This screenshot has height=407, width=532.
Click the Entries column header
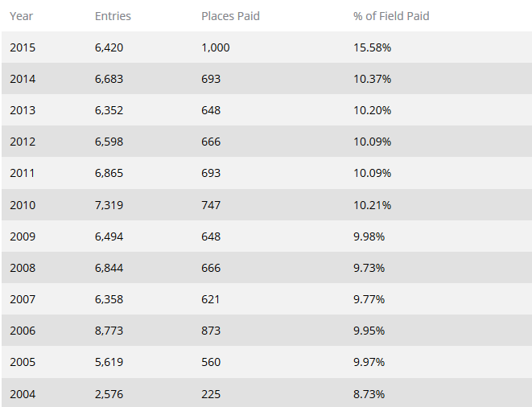coord(113,16)
